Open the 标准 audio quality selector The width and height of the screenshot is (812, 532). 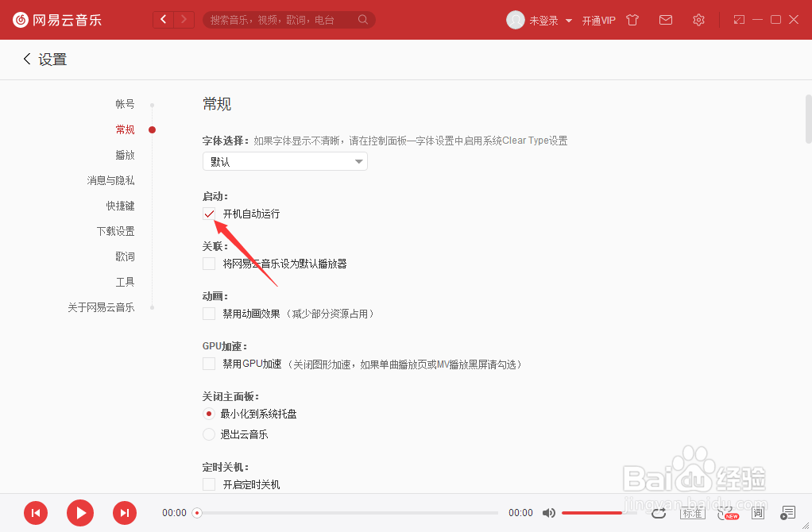coord(692,513)
